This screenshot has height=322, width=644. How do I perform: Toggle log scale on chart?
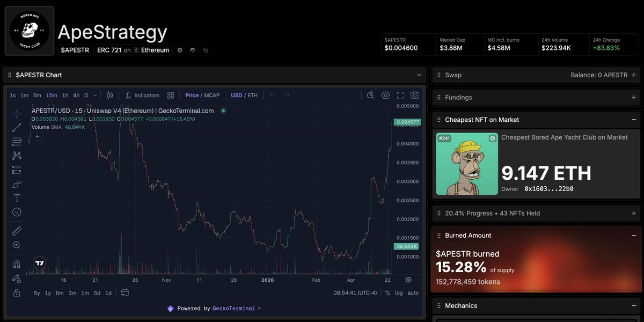click(399, 293)
